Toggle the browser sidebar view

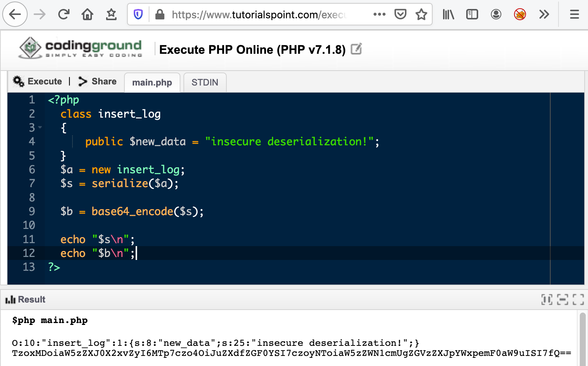[472, 15]
